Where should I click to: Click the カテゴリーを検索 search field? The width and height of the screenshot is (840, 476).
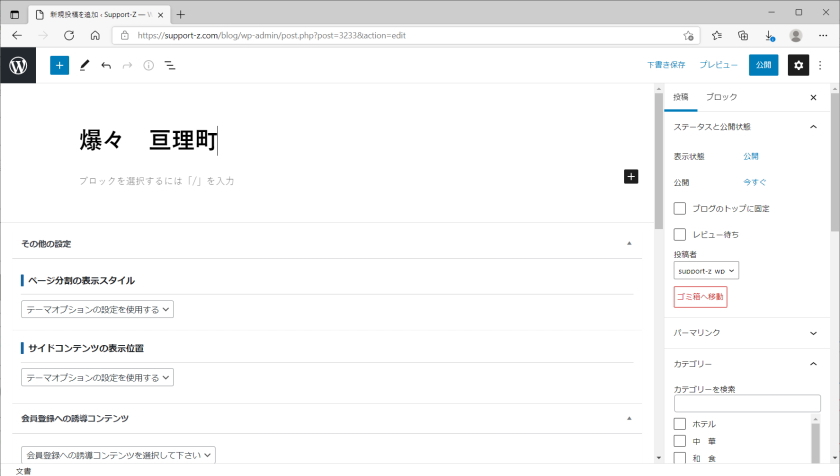pos(746,404)
